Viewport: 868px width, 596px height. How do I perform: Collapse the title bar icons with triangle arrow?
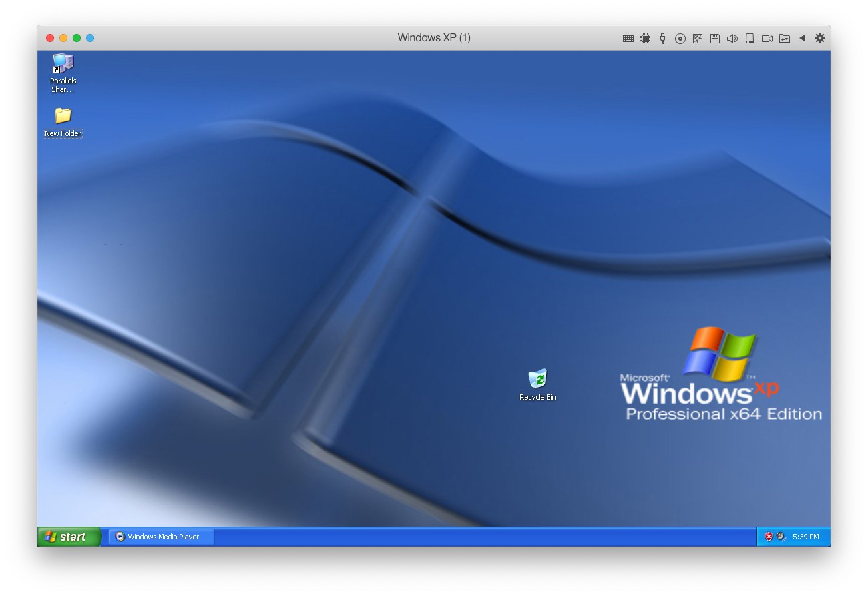pyautogui.click(x=802, y=38)
